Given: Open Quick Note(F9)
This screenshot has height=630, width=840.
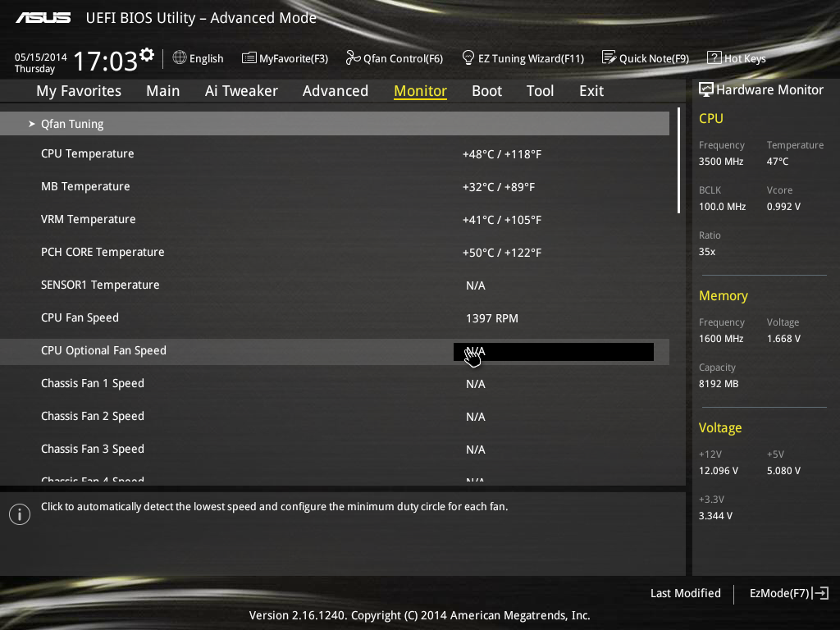Looking at the screenshot, I should (x=654, y=58).
